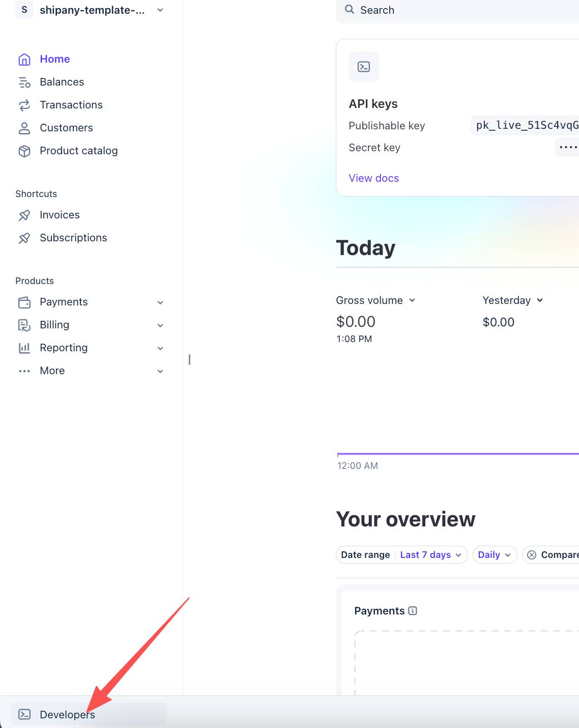Expand the Billing section chevron
The width and height of the screenshot is (579, 728).
(x=160, y=325)
